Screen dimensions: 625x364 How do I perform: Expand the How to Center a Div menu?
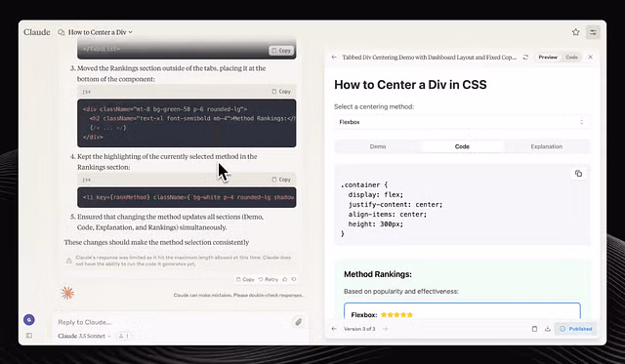pyautogui.click(x=100, y=32)
